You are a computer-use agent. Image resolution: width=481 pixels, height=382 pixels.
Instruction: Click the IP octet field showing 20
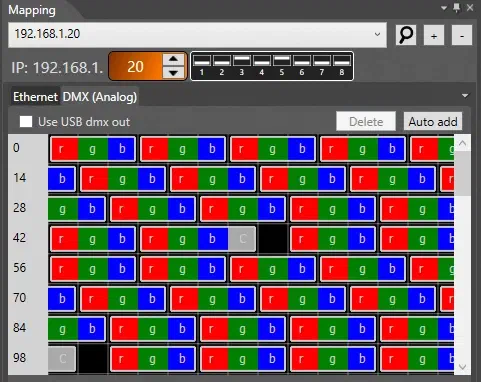(x=136, y=66)
